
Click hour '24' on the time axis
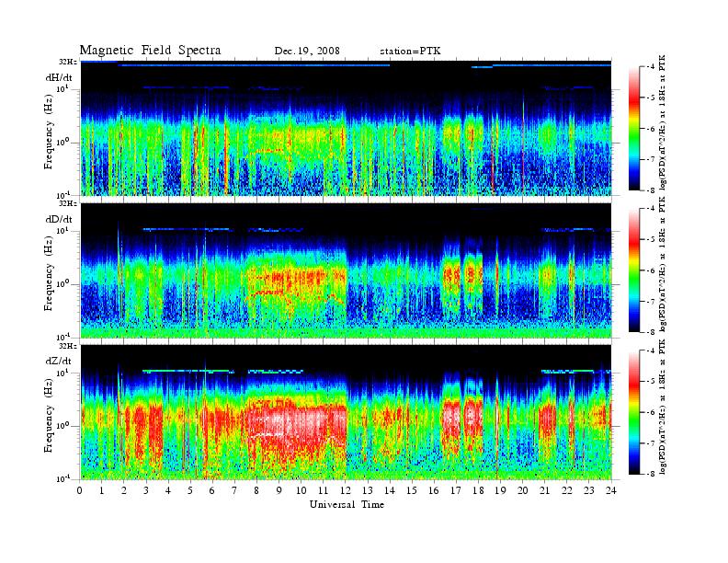[x=610, y=490]
